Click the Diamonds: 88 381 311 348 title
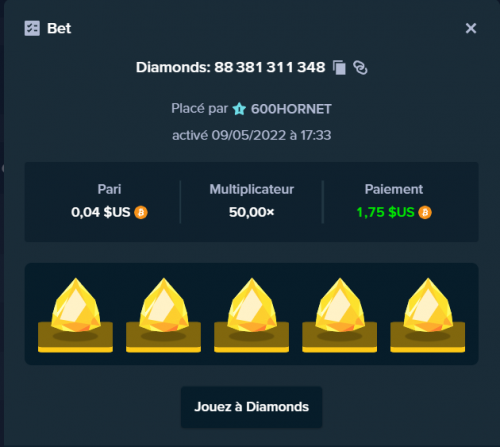500x447 pixels. tap(230, 67)
